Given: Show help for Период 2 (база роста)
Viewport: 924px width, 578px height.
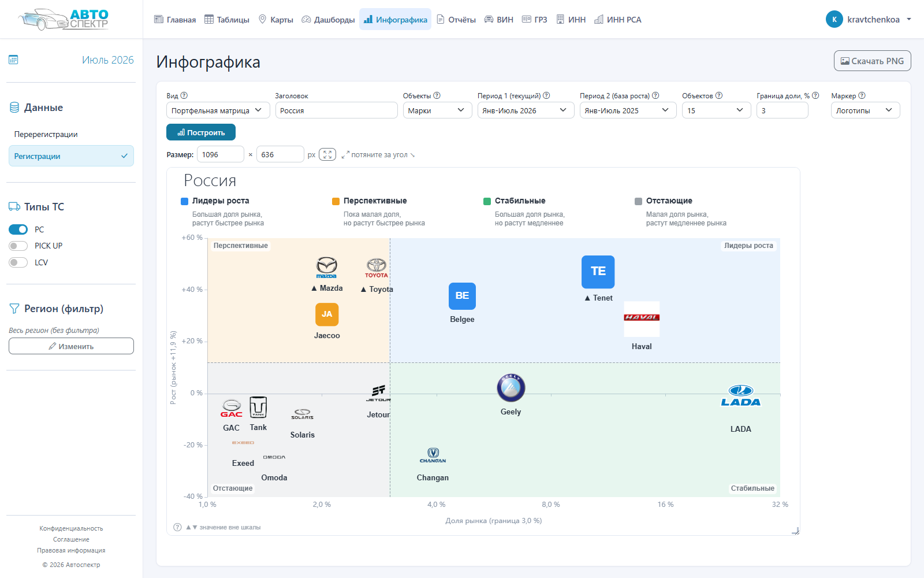Looking at the screenshot, I should (x=655, y=95).
